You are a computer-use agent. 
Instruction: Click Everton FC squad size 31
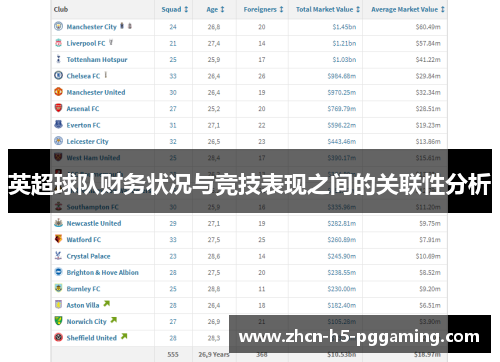pyautogui.click(x=173, y=125)
